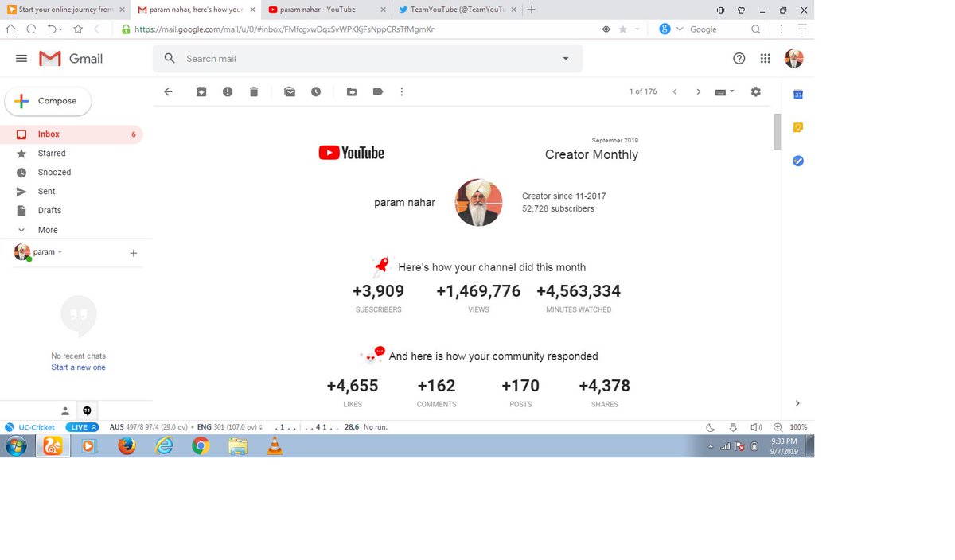This screenshot has height=560, width=955.
Task: Open the Google apps grid
Action: [x=766, y=59]
